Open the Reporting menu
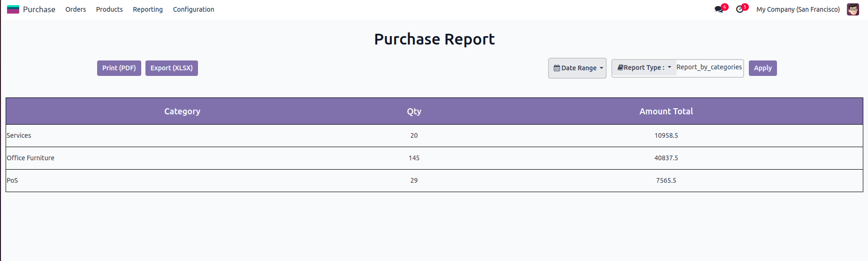The image size is (868, 261). [148, 9]
